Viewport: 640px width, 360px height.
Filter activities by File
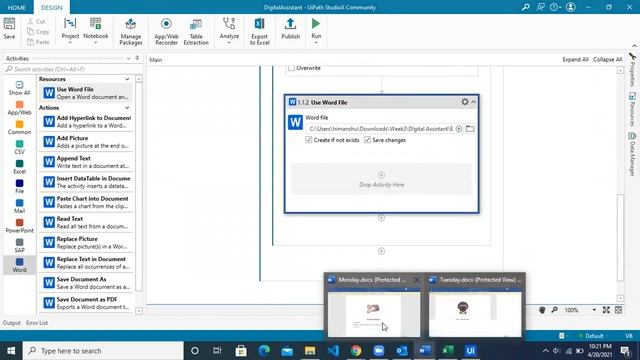19,187
